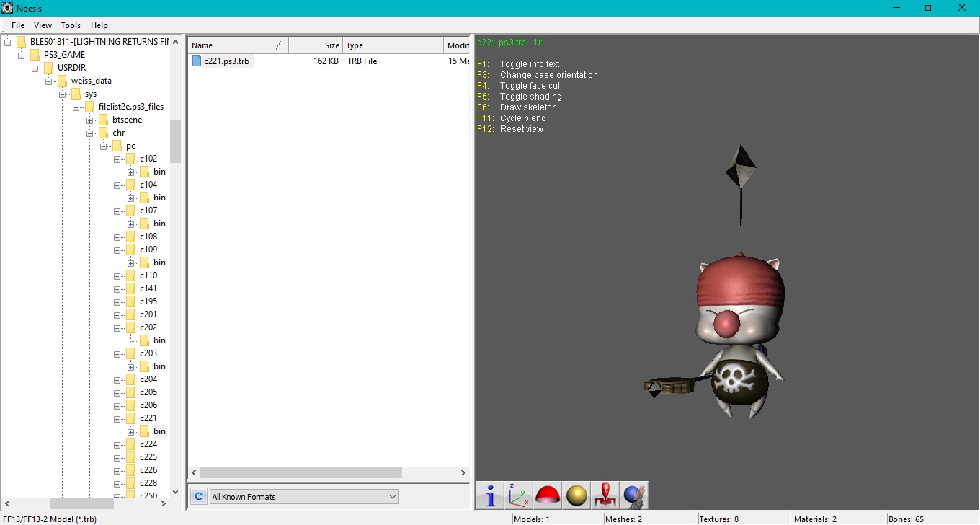Click the red robot figure toolbar icon
Screen dimensions: 980x525
[605, 495]
